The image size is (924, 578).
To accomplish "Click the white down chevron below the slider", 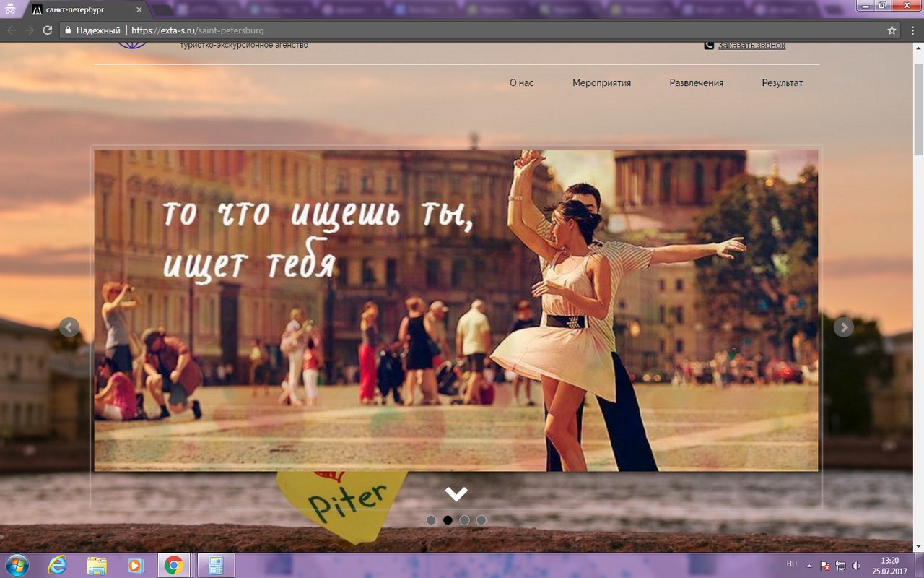I will click(456, 493).
